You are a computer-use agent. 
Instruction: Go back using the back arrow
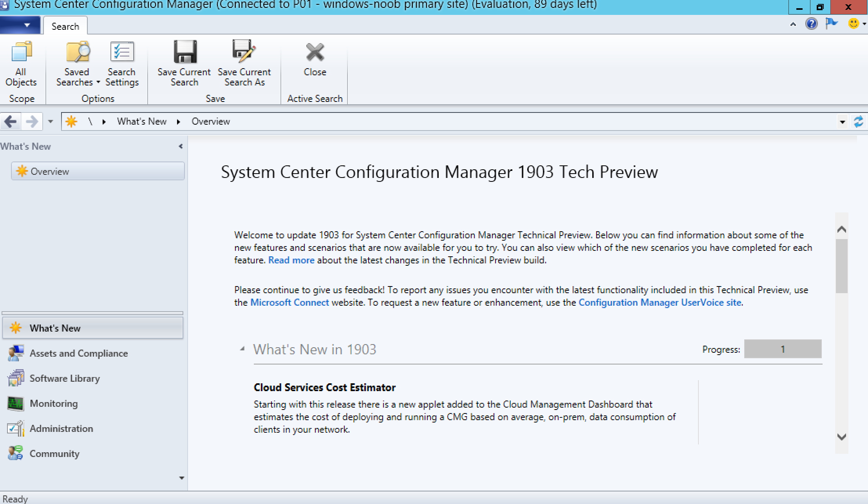(11, 121)
